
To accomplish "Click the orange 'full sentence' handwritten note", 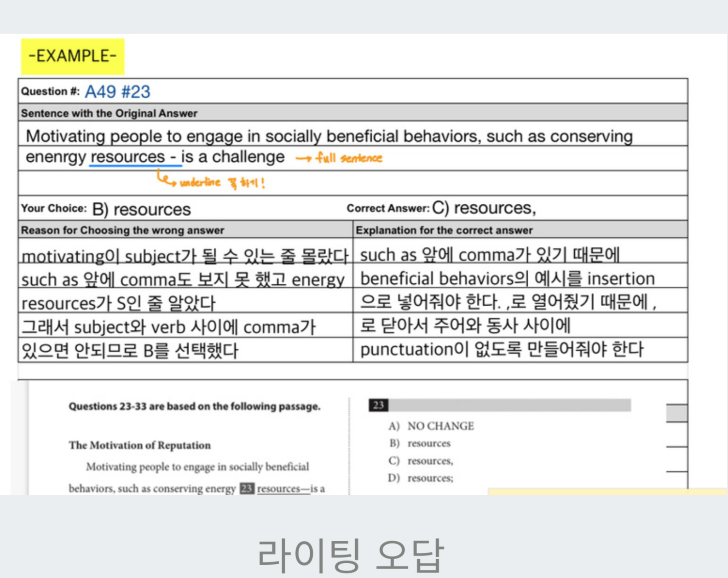I will tap(349, 158).
